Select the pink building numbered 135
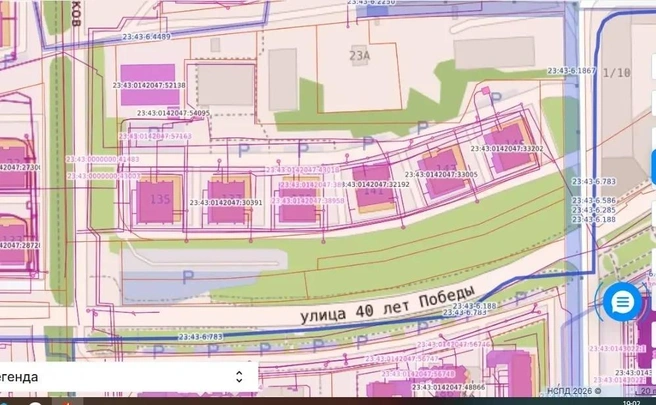The image size is (656, 405). pos(155,201)
